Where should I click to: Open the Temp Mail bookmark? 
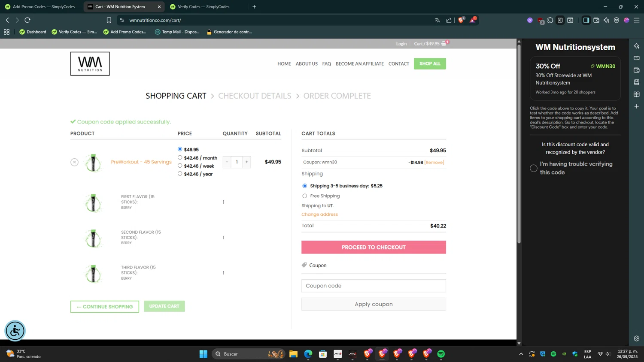pyautogui.click(x=177, y=32)
